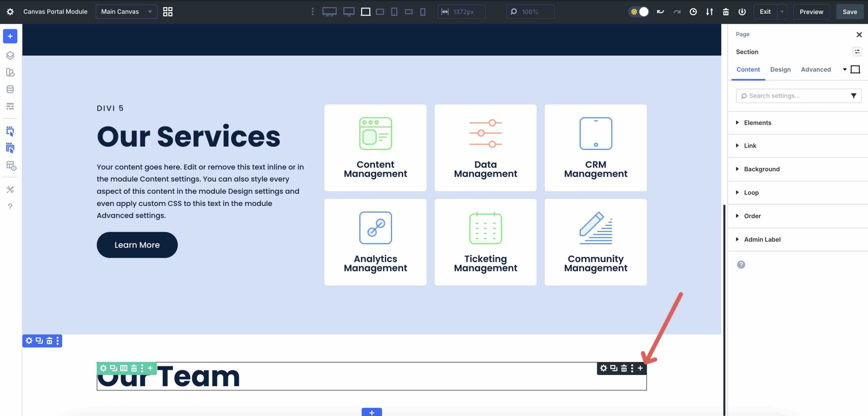The height and width of the screenshot is (416, 868).
Task: Enable click mode editing in left sidebar
Action: coord(10,132)
